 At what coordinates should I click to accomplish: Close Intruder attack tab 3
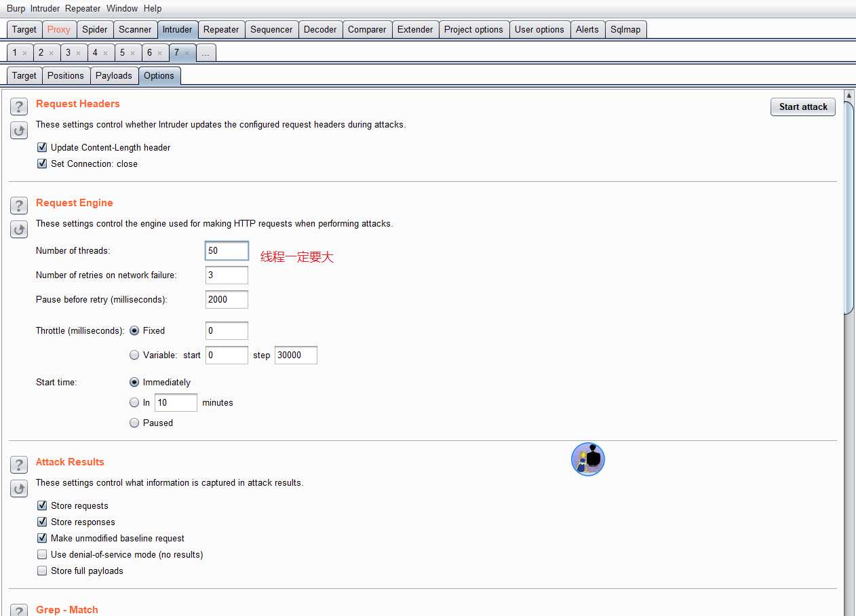(78, 53)
